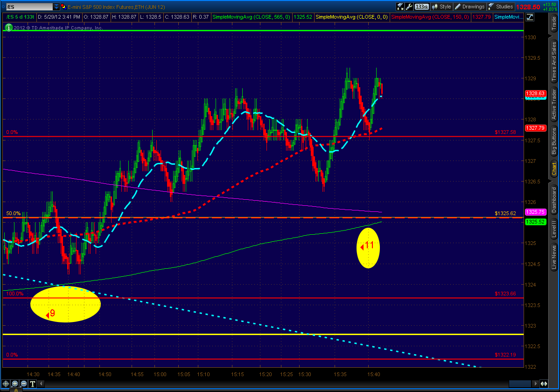Click the green info icon near copyright

[x=8, y=28]
